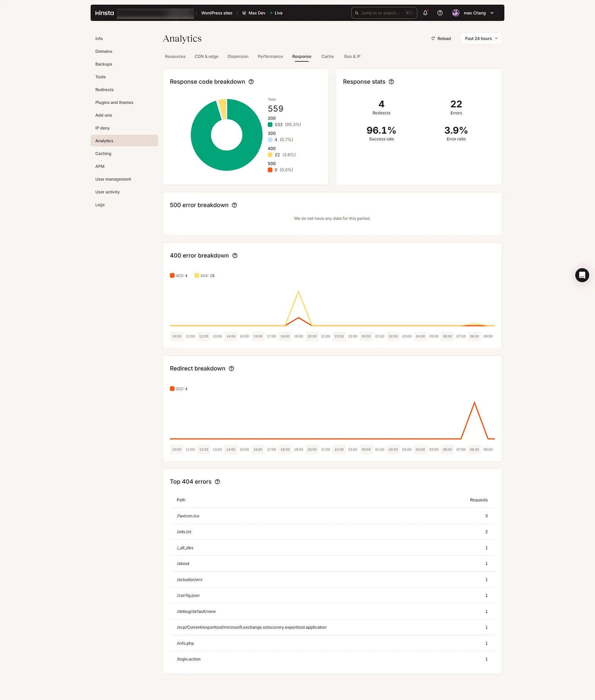
Task: Click the yellow 400 legend swatch
Action: click(270, 155)
